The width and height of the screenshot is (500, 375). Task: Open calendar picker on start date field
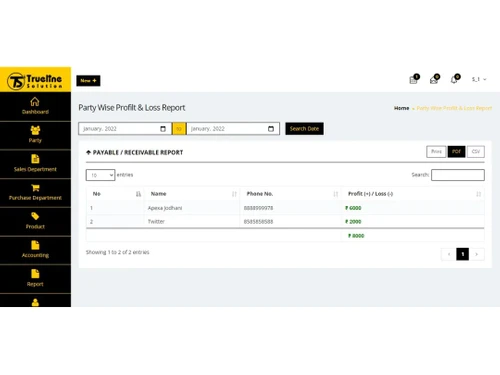(x=163, y=129)
